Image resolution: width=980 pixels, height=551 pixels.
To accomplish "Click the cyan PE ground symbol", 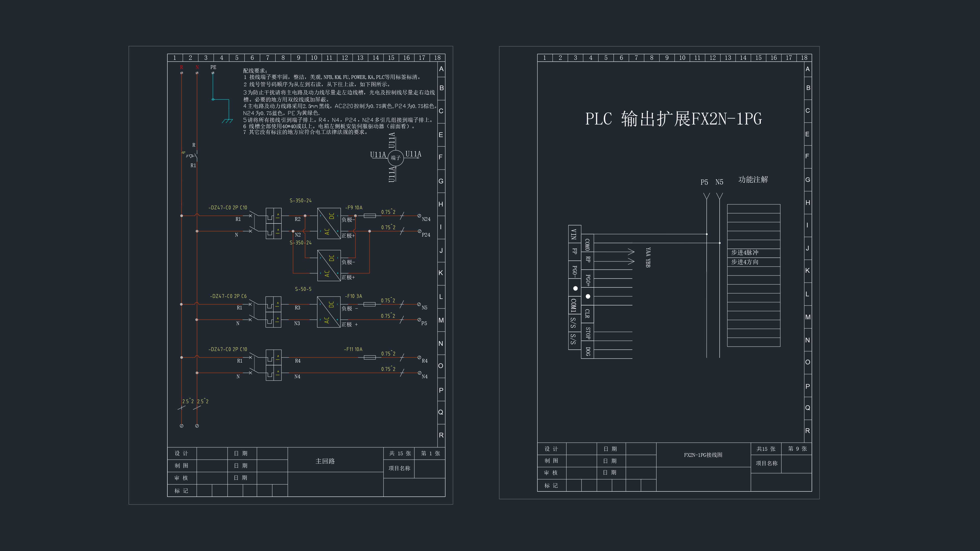I will tap(227, 121).
